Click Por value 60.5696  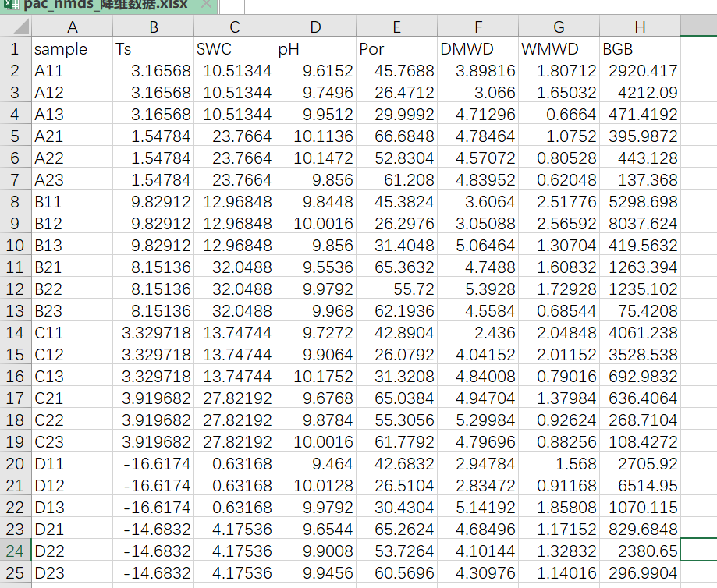pyautogui.click(x=396, y=572)
